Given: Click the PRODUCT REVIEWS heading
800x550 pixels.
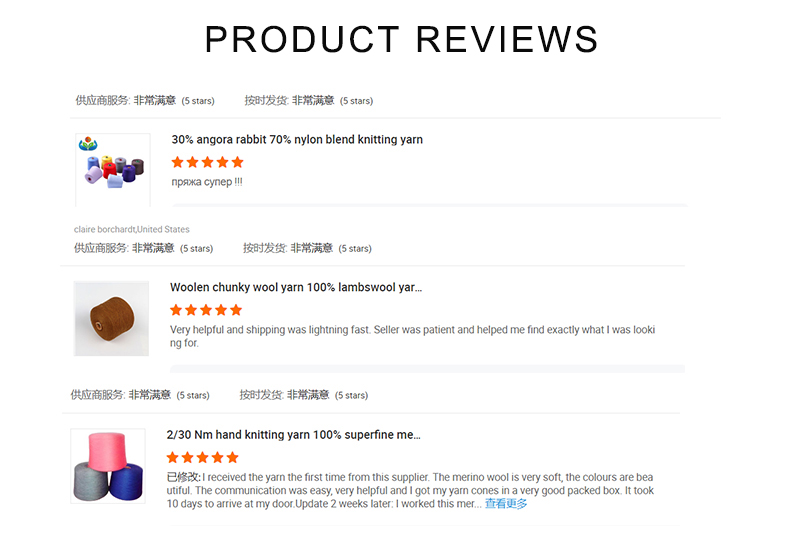Looking at the screenshot, I should coord(401,39).
